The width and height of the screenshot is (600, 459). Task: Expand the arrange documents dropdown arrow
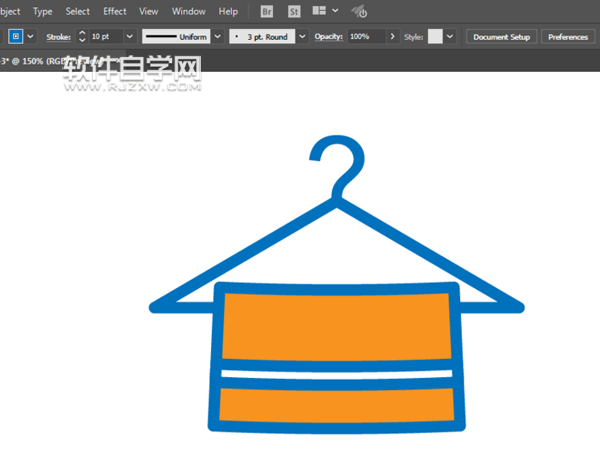point(335,11)
